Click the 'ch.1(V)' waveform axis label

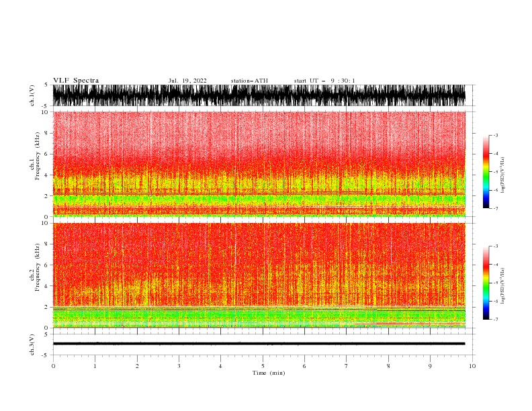tap(32, 95)
